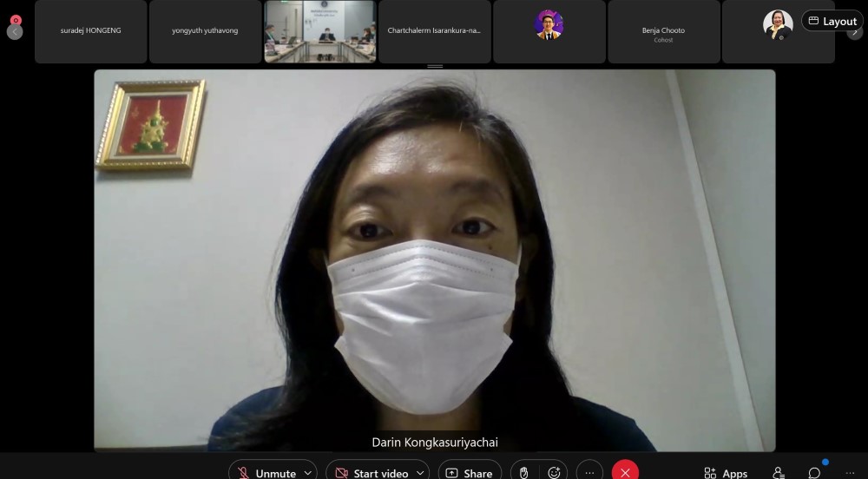This screenshot has height=479, width=868.
Task: Open panel options ellipsis at bottom right
Action: [x=850, y=472]
